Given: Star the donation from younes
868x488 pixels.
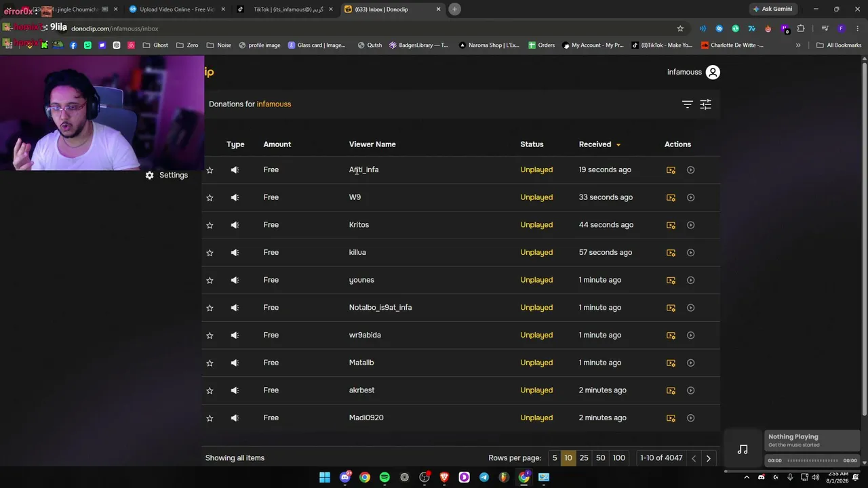Looking at the screenshot, I should (x=210, y=280).
